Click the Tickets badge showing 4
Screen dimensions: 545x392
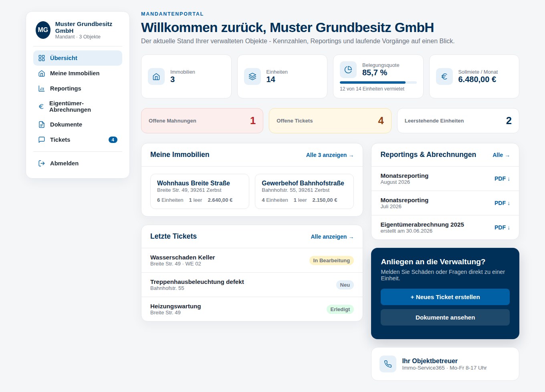113,140
